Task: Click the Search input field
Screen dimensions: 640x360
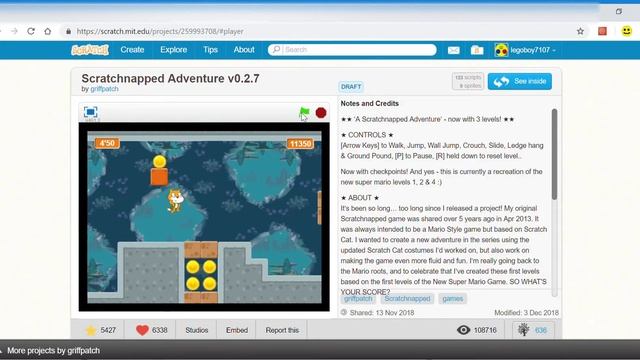Action: pyautogui.click(x=352, y=49)
